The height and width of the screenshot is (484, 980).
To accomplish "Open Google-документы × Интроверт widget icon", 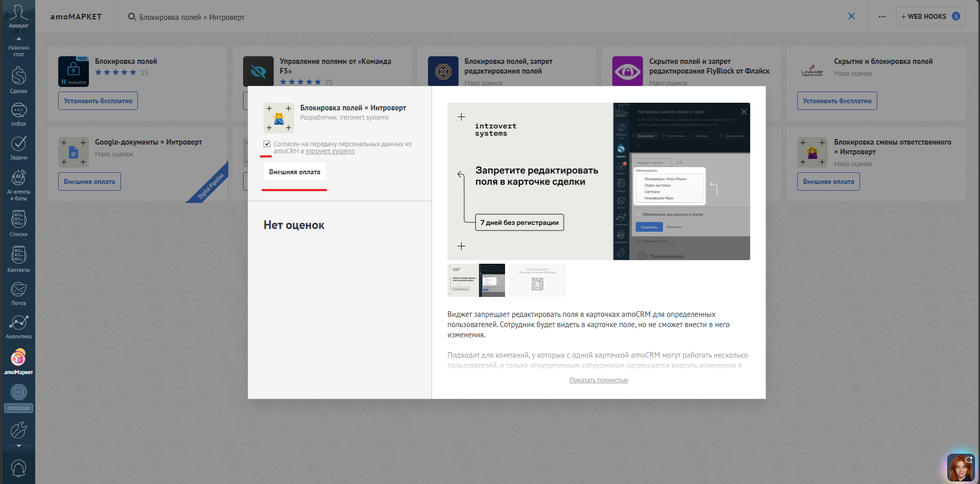I will (74, 152).
